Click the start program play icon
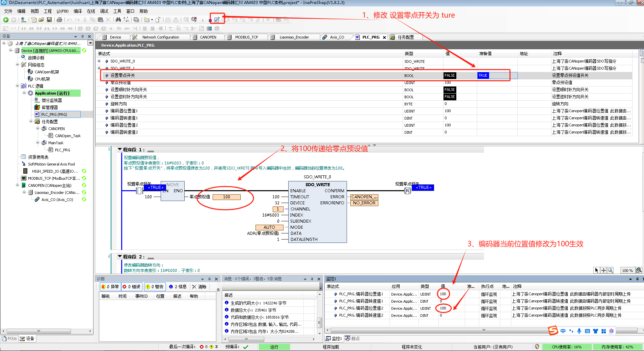 [x=203, y=20]
